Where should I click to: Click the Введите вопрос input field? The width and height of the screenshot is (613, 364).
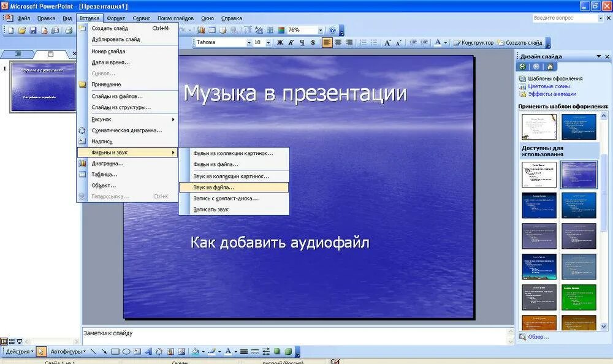click(565, 18)
